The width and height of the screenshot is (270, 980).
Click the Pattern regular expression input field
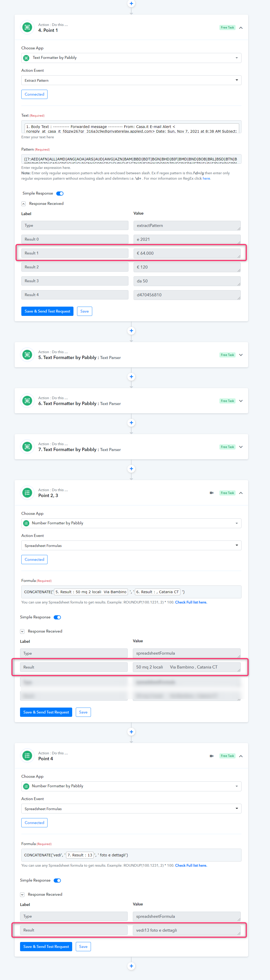131,159
